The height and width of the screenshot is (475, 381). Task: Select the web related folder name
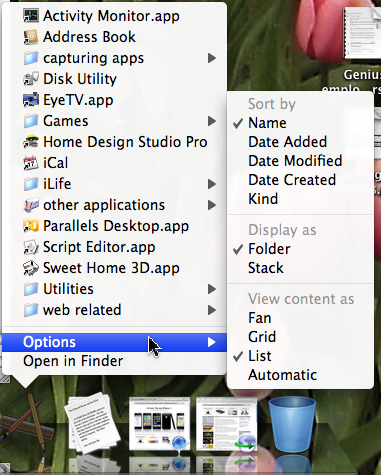(x=82, y=310)
